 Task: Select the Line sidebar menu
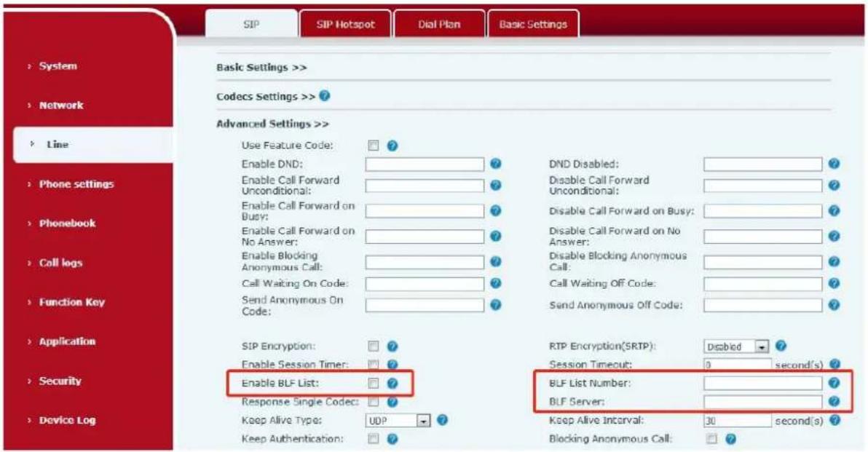(93, 144)
